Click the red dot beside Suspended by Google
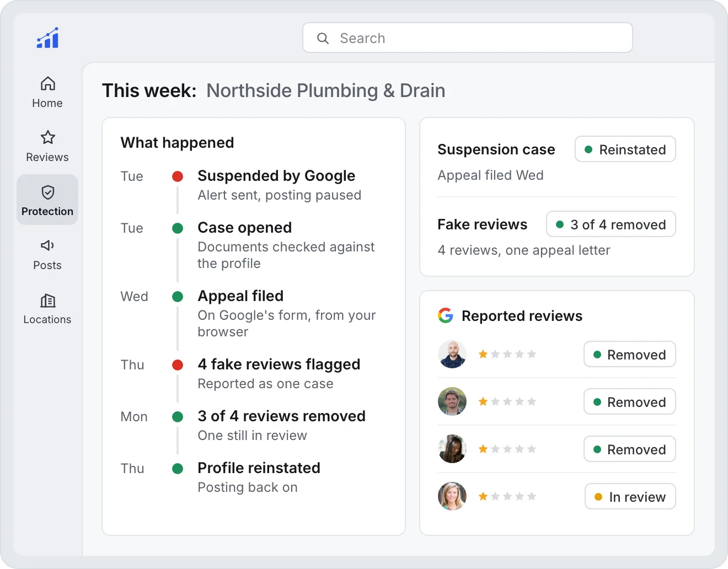This screenshot has width=728, height=569. point(178,176)
